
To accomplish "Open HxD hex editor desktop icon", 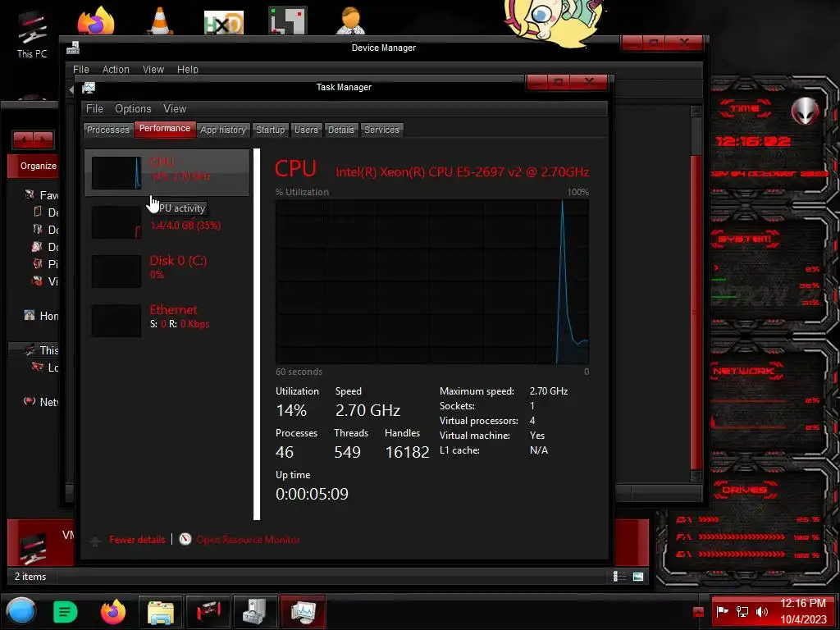I will click(x=224, y=22).
